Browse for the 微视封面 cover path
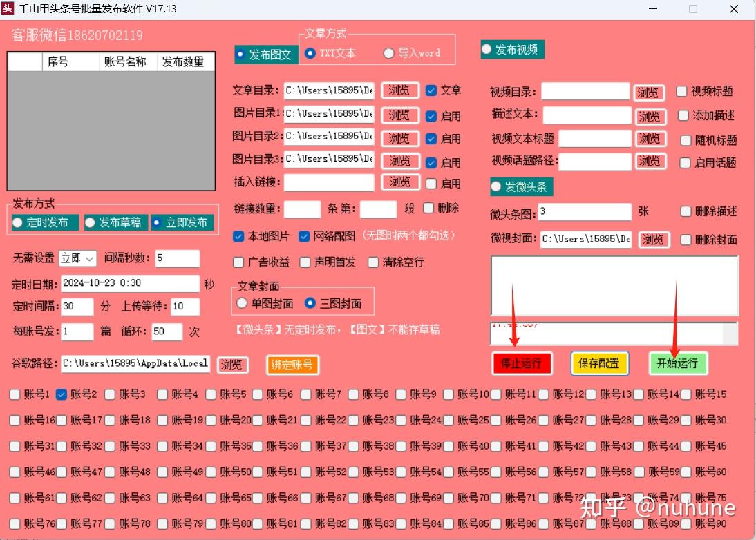This screenshot has height=540, width=756. click(x=653, y=240)
